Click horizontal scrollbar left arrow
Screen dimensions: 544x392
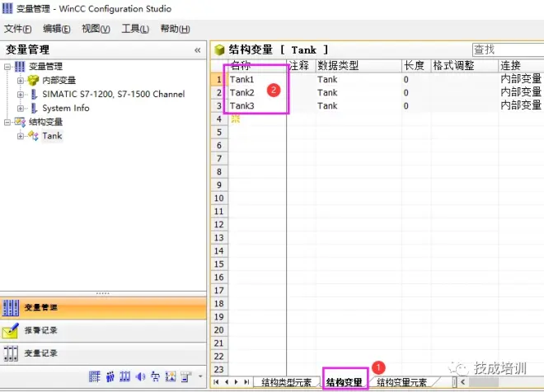462,382
